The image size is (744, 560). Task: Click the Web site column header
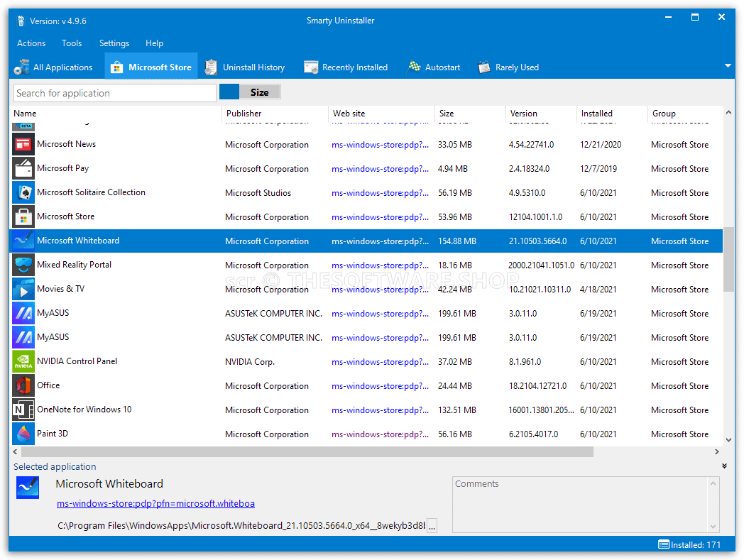[382, 114]
